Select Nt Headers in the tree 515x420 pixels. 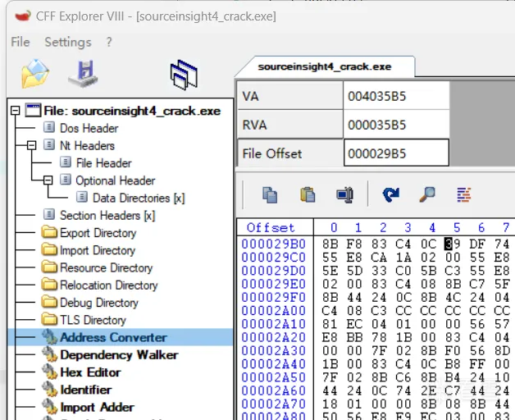coord(87,145)
